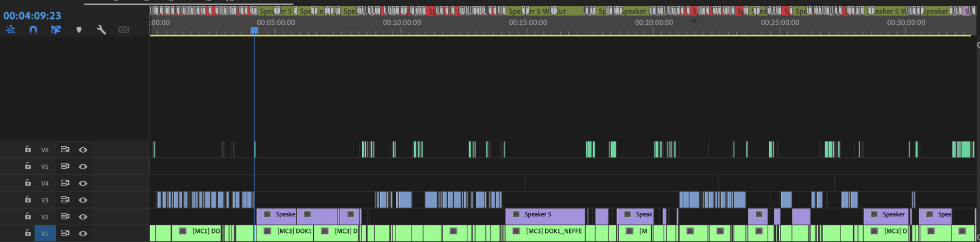Toggle sync lock on track V3

(x=65, y=200)
